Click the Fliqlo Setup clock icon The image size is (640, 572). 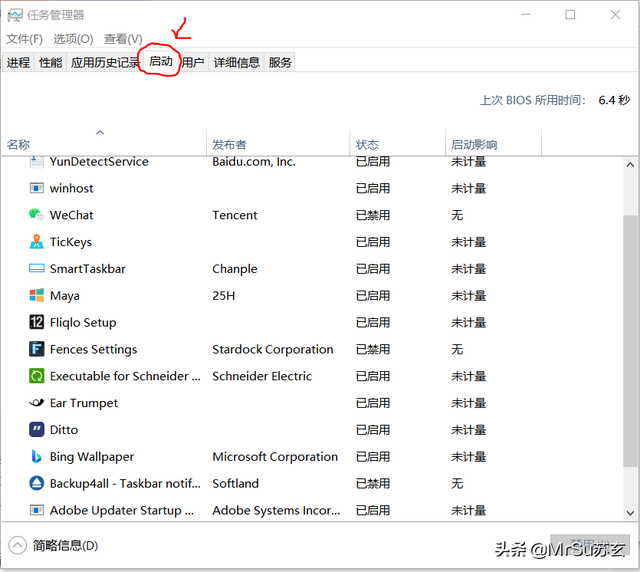pos(36,322)
